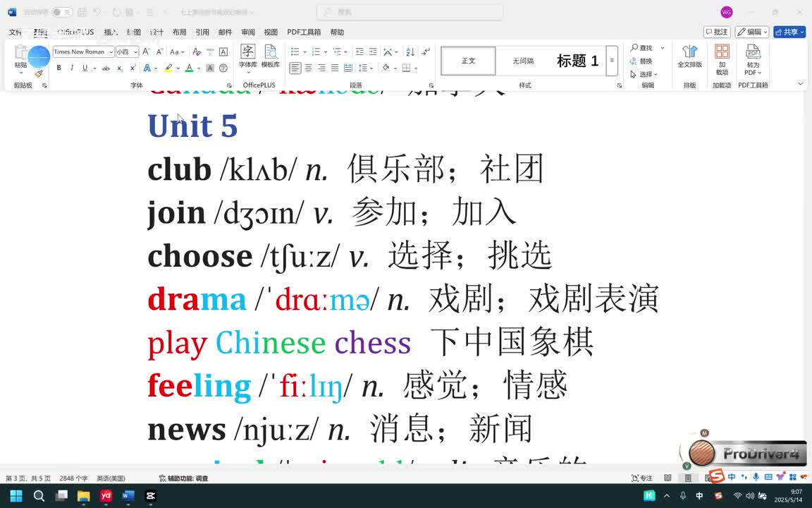The height and width of the screenshot is (508, 812).
Task: Click the paragraph shading paint bucket
Action: tap(386, 68)
